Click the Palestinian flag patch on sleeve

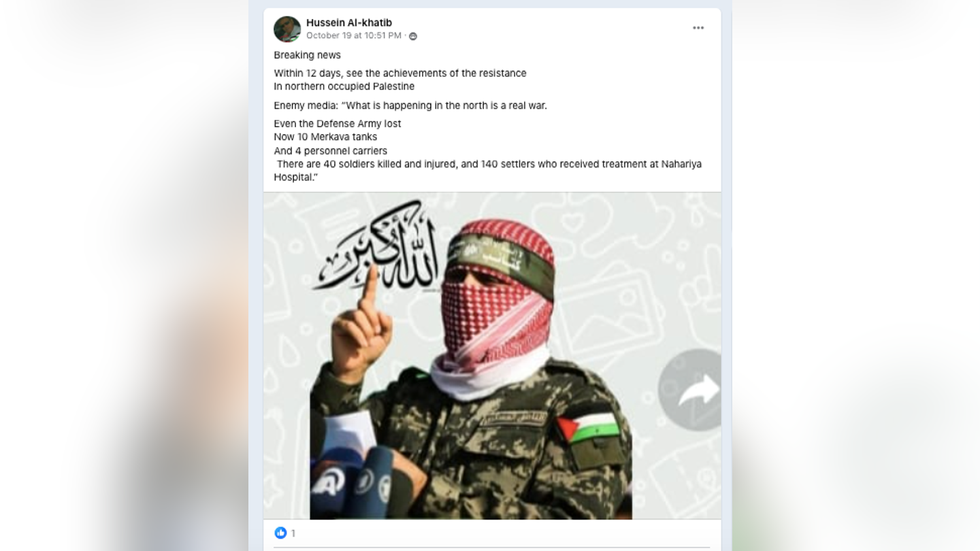589,429
